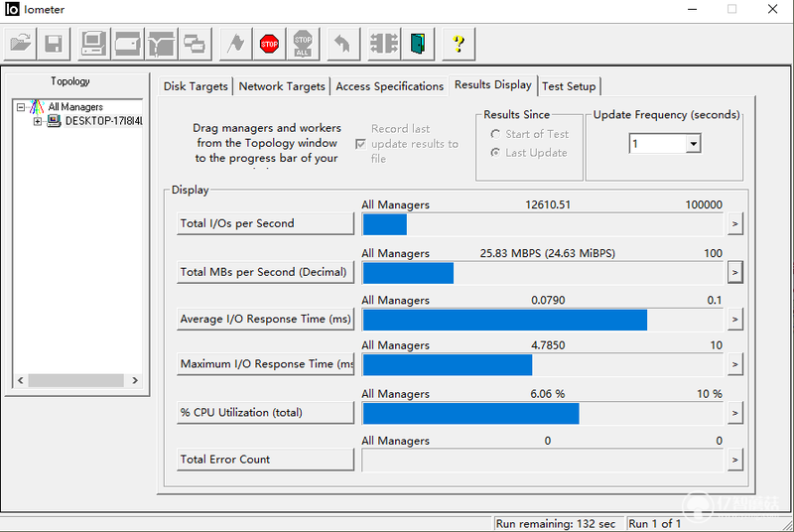Add a new disk worker
794x532 pixels.
point(128,44)
